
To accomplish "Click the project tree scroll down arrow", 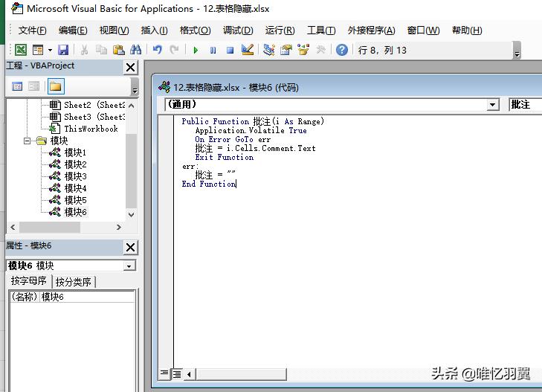I will click(132, 214).
